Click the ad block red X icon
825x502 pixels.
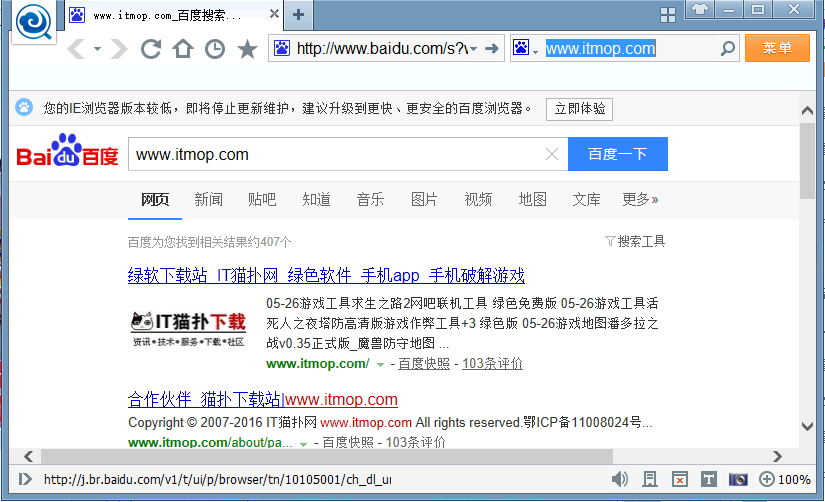pyautogui.click(x=679, y=479)
